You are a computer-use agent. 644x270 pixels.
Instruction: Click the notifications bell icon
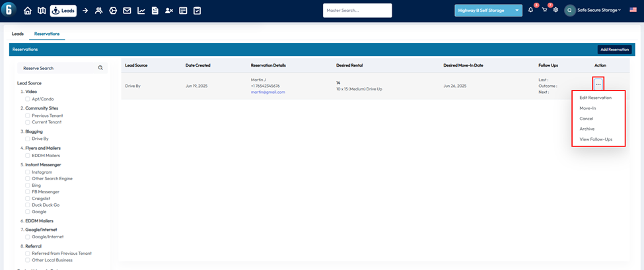click(x=530, y=10)
